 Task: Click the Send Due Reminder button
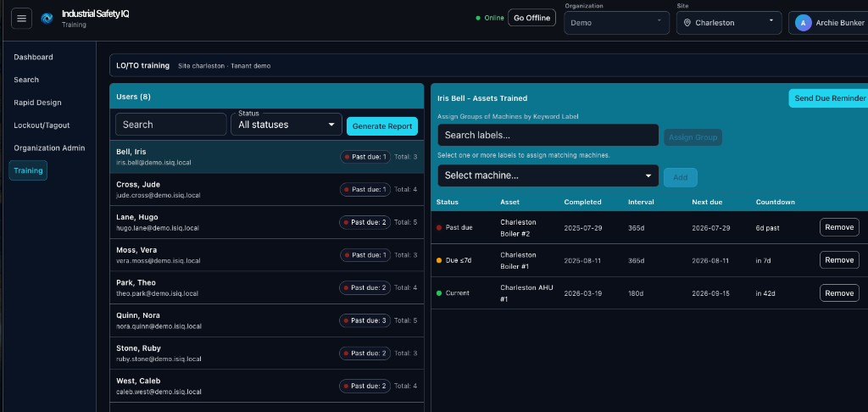point(829,98)
